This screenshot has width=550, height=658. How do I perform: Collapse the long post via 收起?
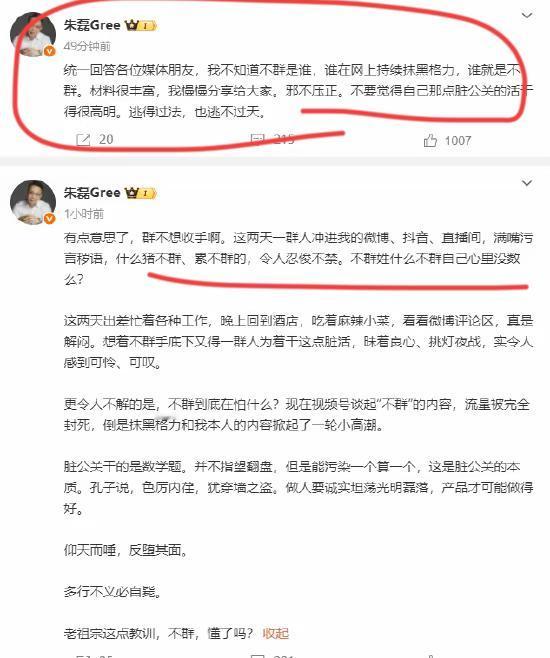(276, 633)
